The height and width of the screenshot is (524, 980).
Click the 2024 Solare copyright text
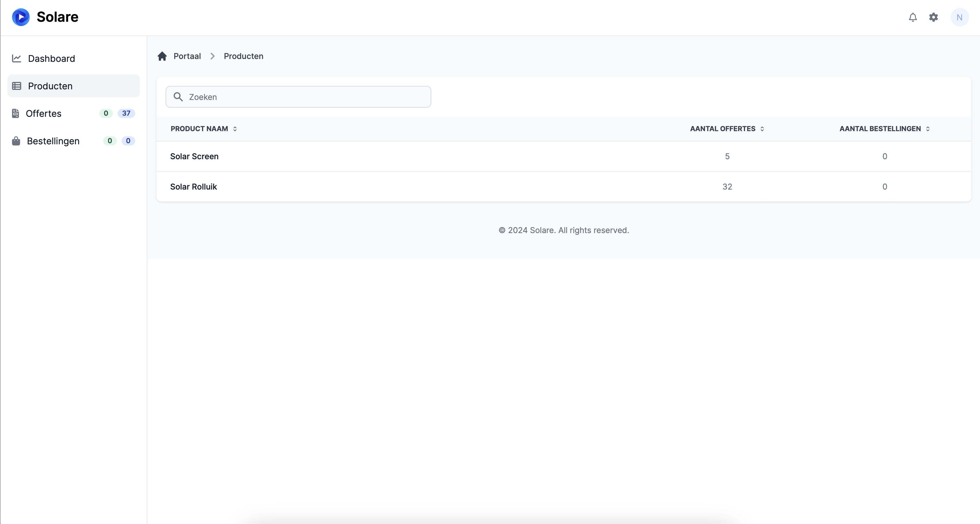click(x=564, y=230)
